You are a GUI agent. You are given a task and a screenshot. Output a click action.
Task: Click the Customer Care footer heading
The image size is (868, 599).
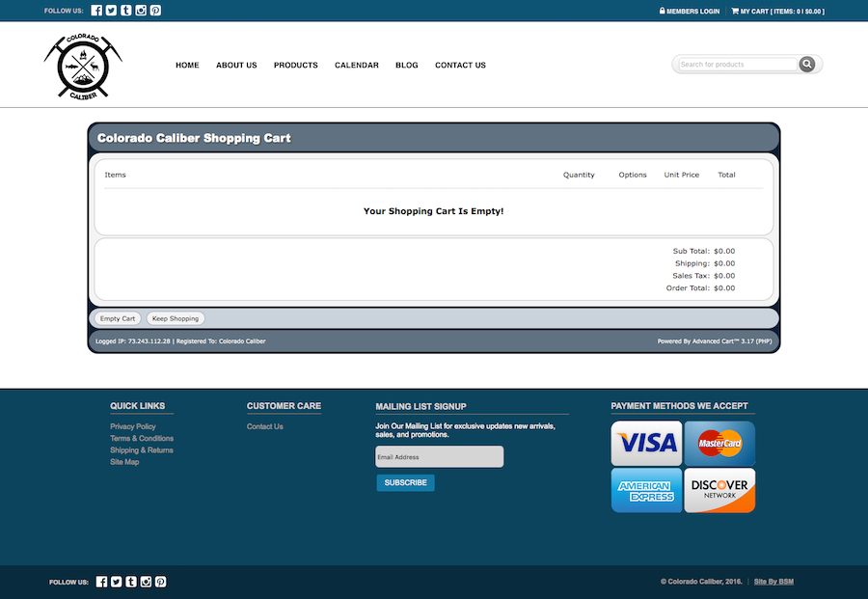click(284, 406)
